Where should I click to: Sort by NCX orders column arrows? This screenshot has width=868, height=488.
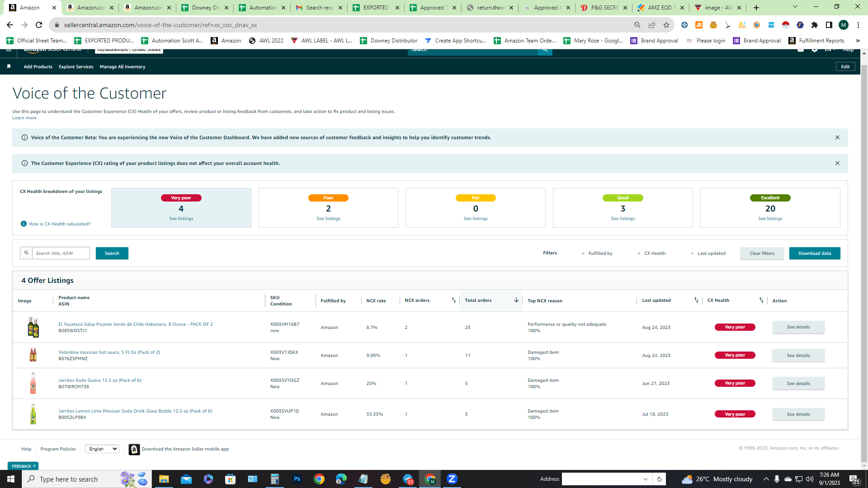click(453, 300)
